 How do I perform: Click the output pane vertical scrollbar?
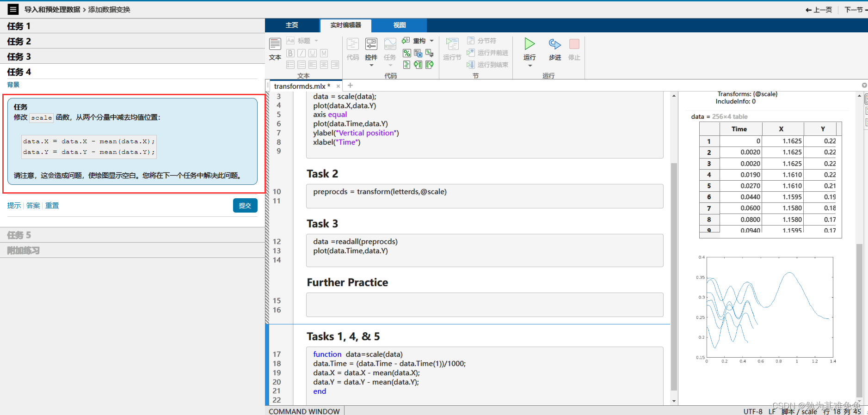(859, 320)
